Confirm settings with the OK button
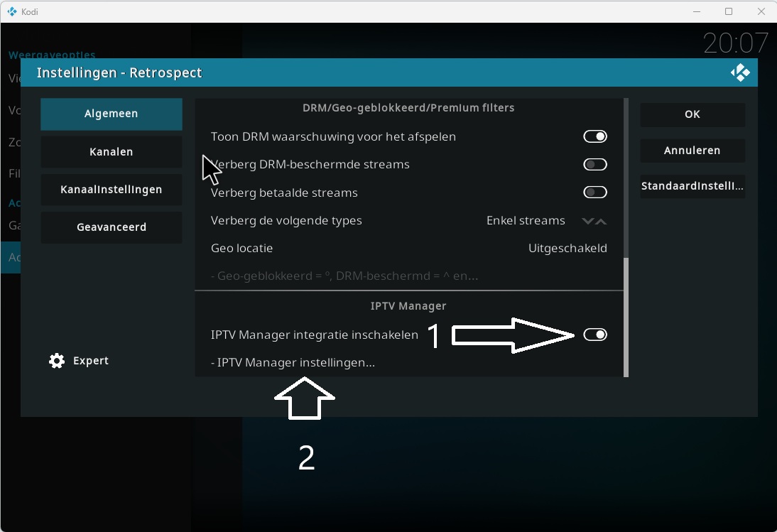 pos(692,114)
